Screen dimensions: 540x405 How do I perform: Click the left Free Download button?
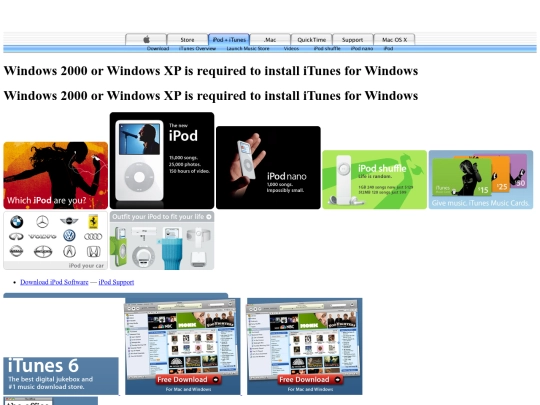188,380
